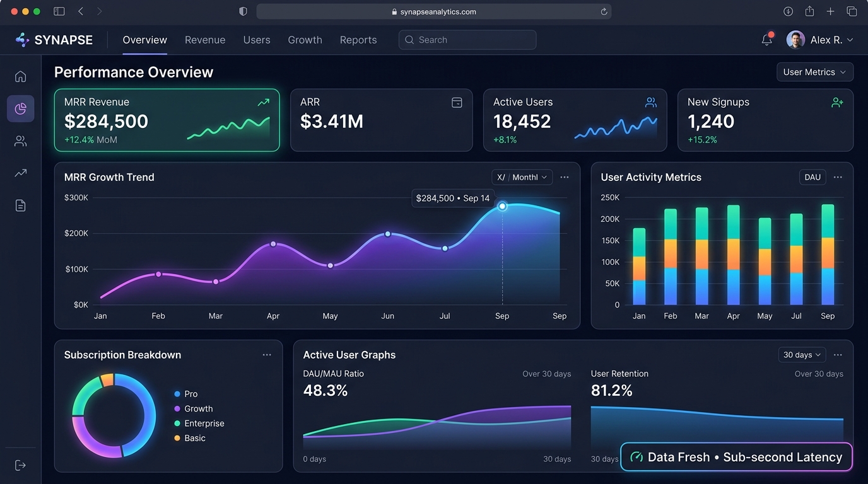Click the Growth legend color dot
Viewport: 868px width, 484px height.
pos(177,408)
